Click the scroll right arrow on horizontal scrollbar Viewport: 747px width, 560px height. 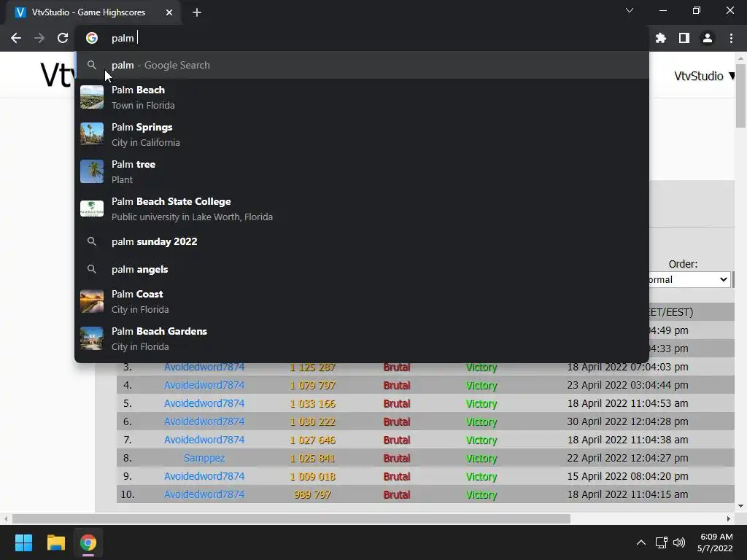click(729, 518)
